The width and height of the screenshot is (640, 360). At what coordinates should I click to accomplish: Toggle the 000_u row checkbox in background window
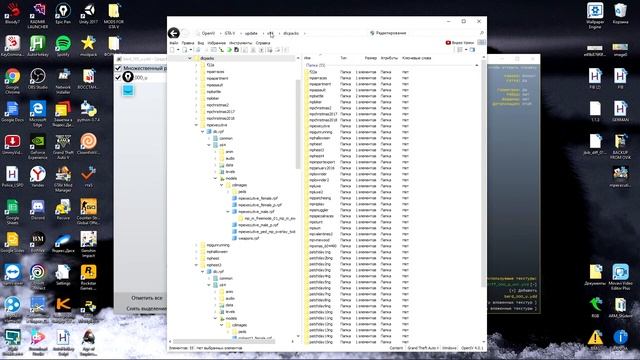pyautogui.click(x=118, y=77)
